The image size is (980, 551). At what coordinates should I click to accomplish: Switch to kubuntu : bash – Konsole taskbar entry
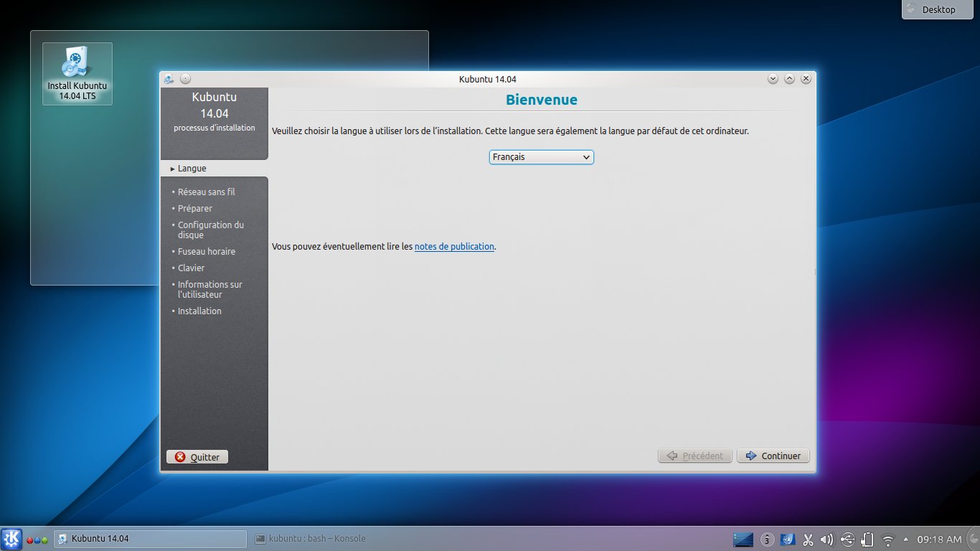point(311,539)
